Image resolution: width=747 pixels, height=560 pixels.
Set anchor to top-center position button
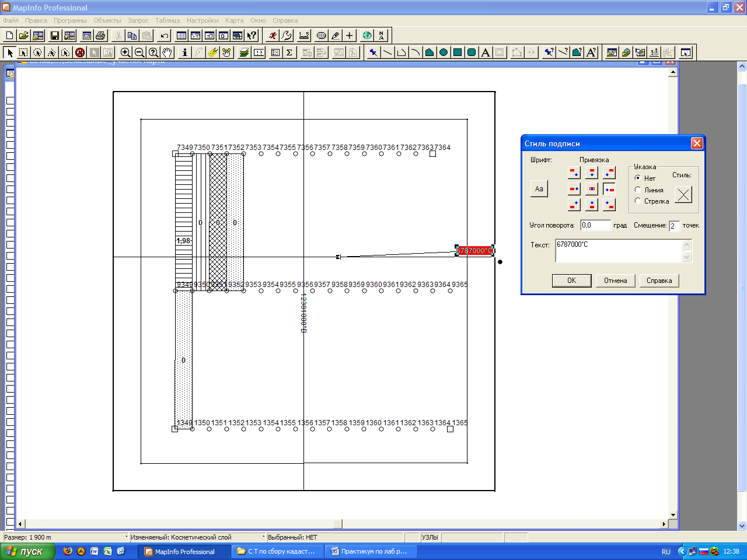(x=592, y=173)
